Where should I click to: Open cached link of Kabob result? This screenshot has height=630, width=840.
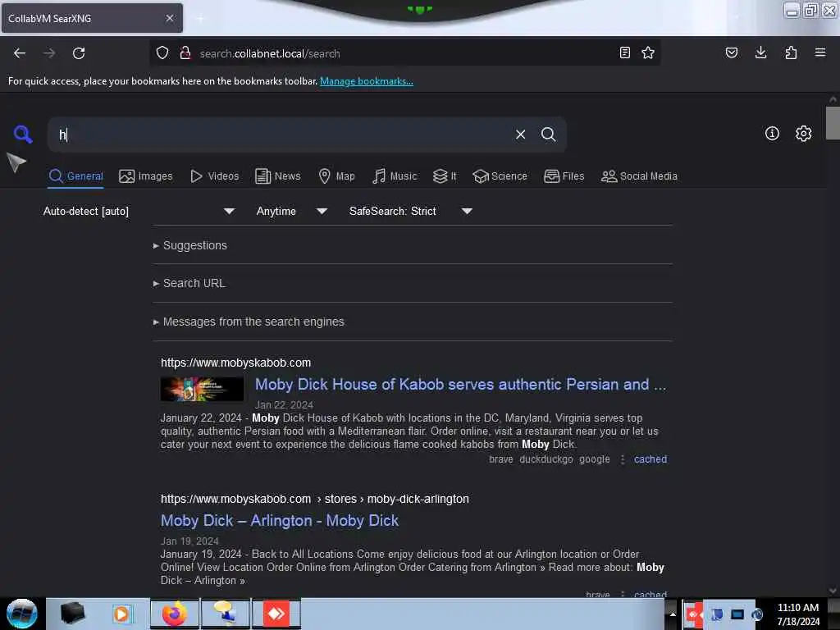tap(651, 459)
